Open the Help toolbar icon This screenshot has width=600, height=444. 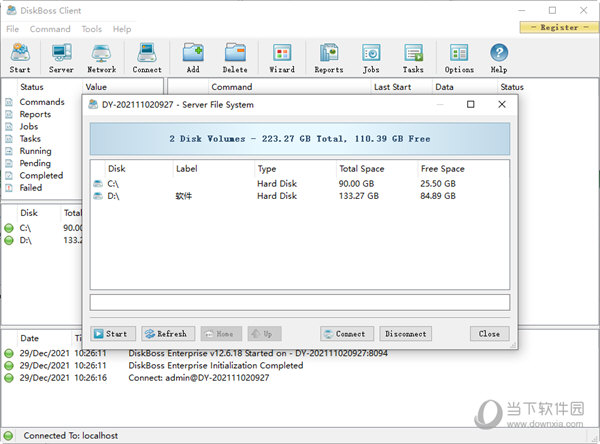499,58
